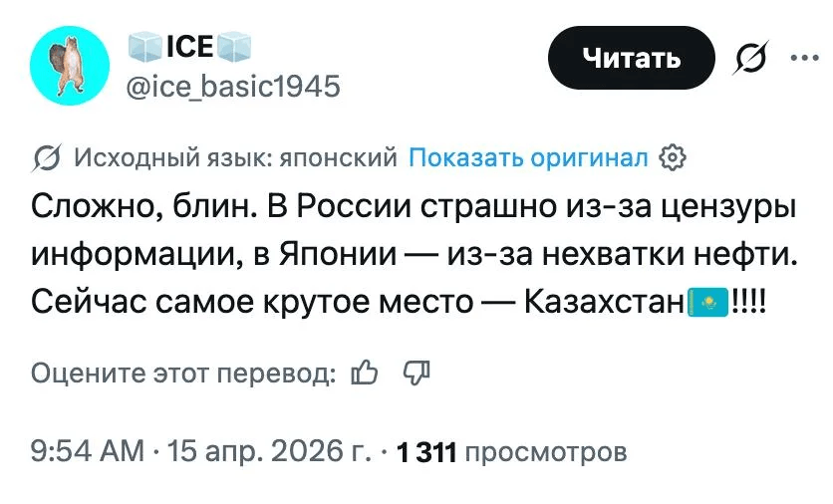Open translation settings gear icon
Image resolution: width=833 pixels, height=504 pixels.
674,157
